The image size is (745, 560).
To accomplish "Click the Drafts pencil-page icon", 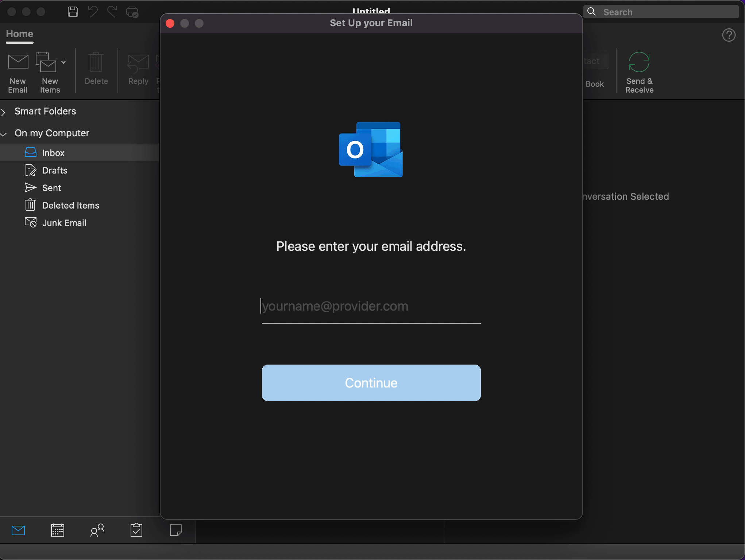I will (31, 170).
